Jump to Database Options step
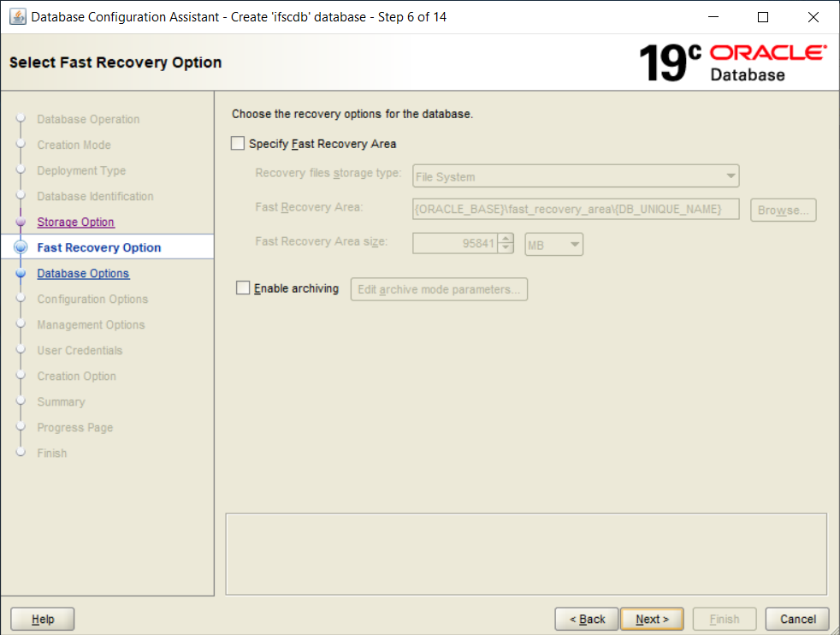The image size is (840, 635). [x=83, y=274]
